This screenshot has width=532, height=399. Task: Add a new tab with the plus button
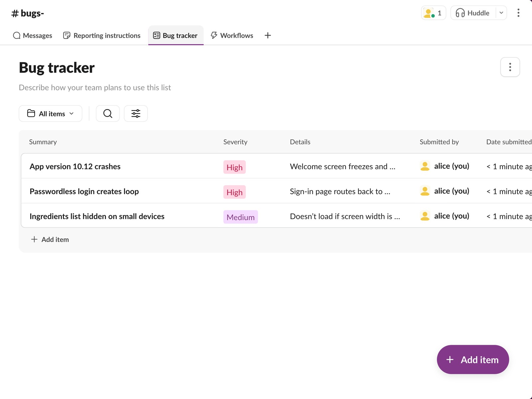pos(268,35)
